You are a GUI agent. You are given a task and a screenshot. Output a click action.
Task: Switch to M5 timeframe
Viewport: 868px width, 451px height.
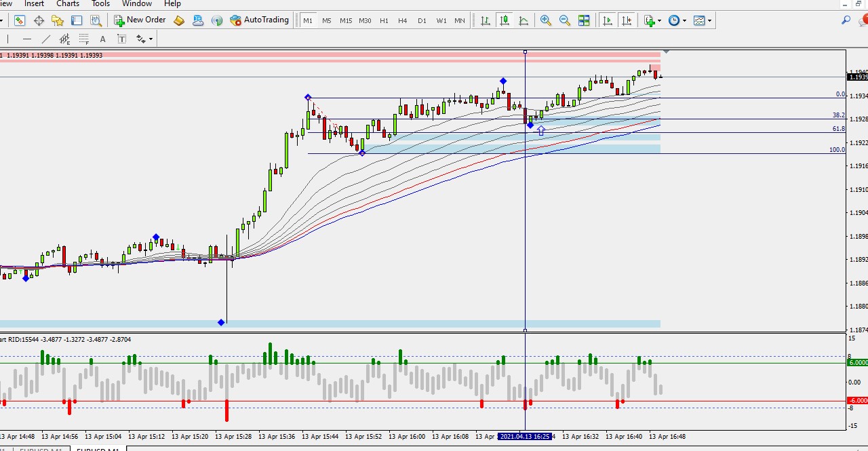click(x=327, y=20)
